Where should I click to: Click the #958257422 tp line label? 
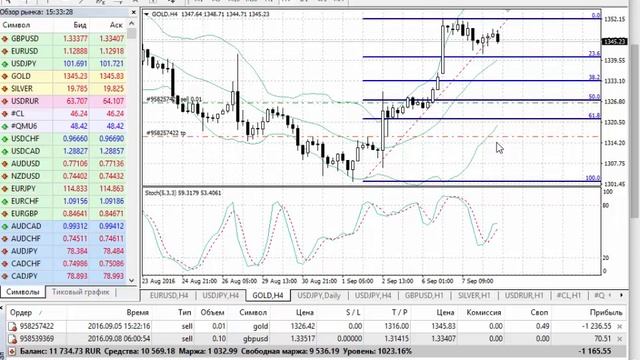[x=166, y=133]
